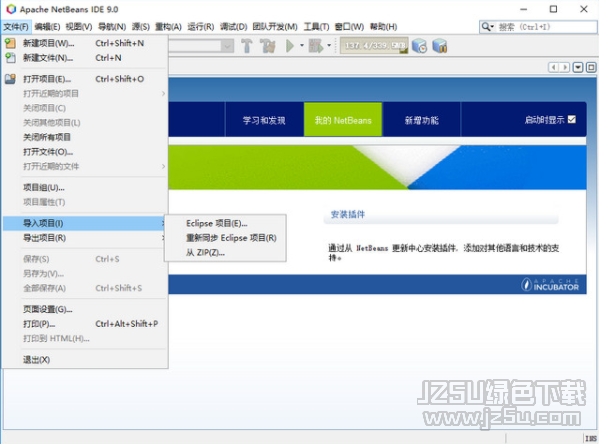Maximize the editor window button
The width and height of the screenshot is (599, 444).
[591, 68]
